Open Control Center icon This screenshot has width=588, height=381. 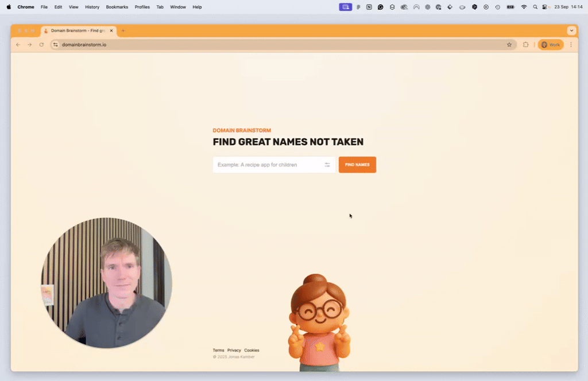click(x=545, y=7)
